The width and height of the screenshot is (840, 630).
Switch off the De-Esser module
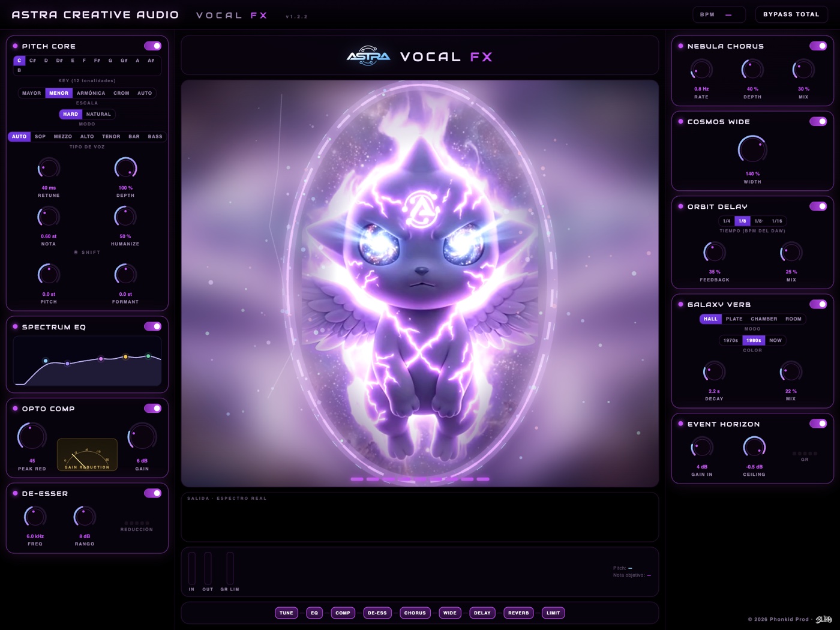152,493
